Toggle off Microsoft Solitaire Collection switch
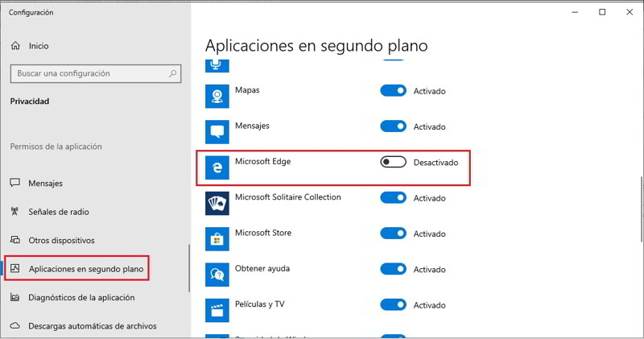This screenshot has height=339, width=644. pyautogui.click(x=393, y=197)
